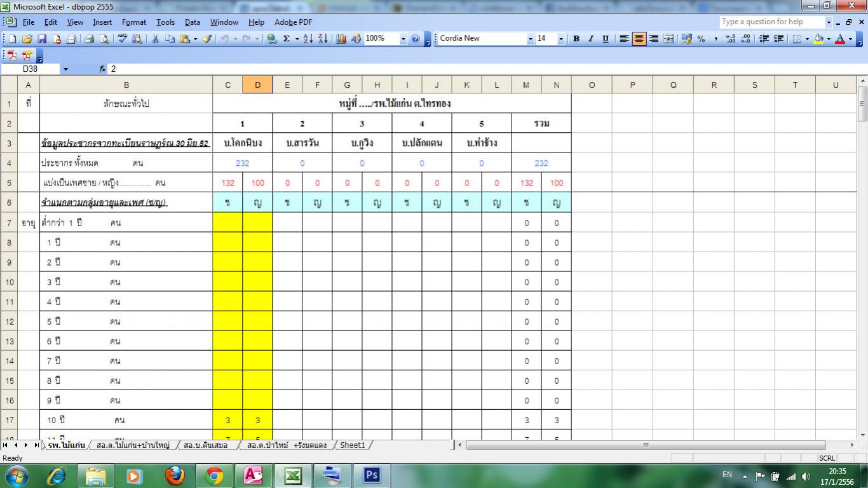Open the Data menu

[x=193, y=22]
